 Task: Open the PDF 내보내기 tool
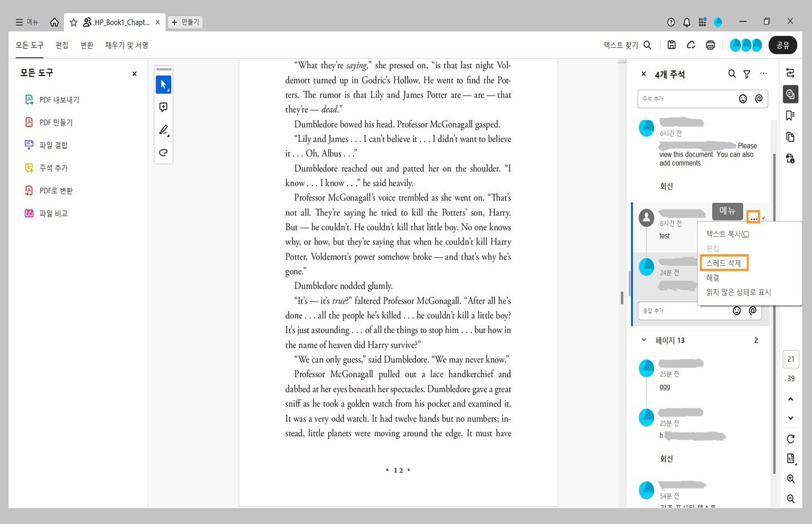click(x=52, y=100)
